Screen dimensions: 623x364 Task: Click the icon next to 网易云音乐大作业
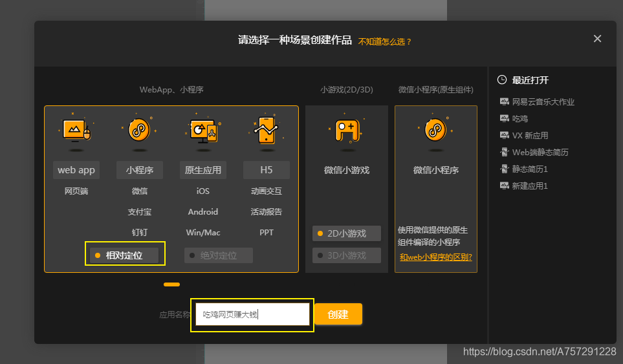pyautogui.click(x=505, y=102)
